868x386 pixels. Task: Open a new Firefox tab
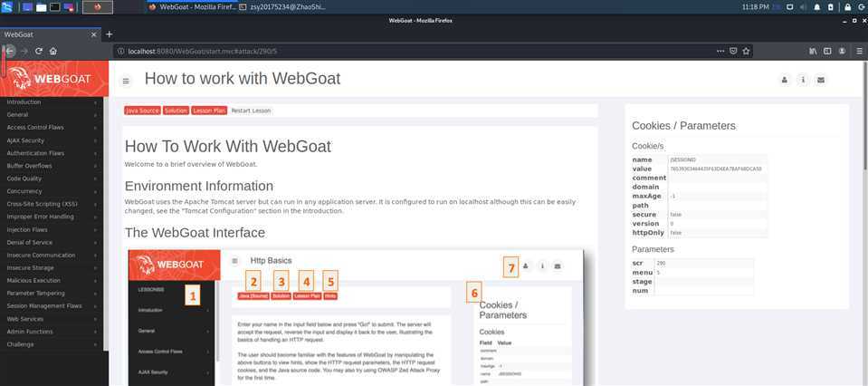pyautogui.click(x=109, y=34)
